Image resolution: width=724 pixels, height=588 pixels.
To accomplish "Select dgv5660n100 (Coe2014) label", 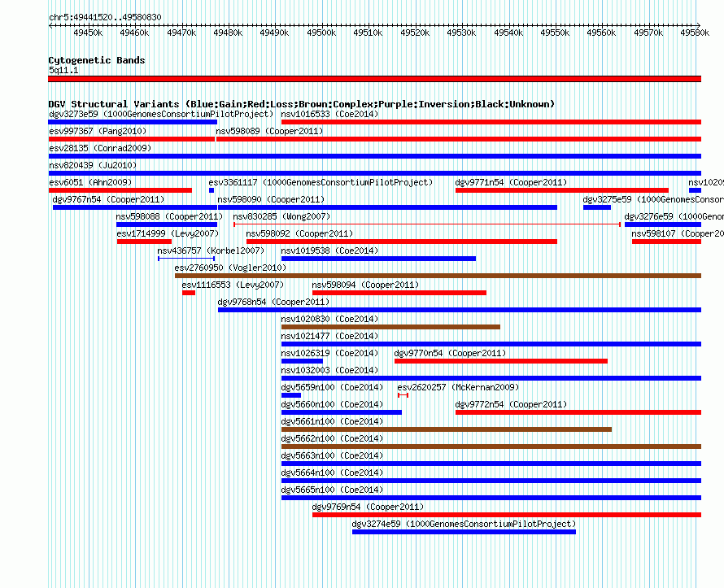I will 333,404.
